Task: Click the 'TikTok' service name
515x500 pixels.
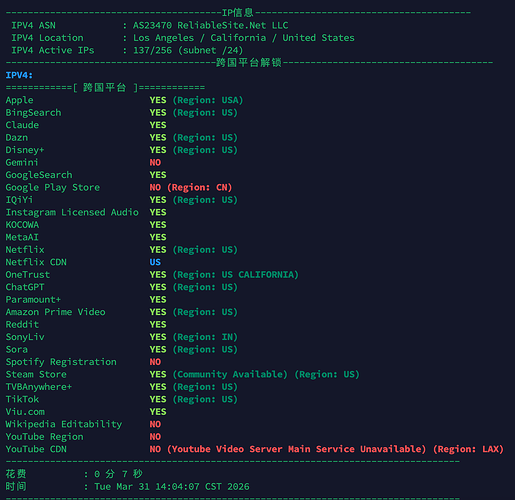Action: pos(22,399)
